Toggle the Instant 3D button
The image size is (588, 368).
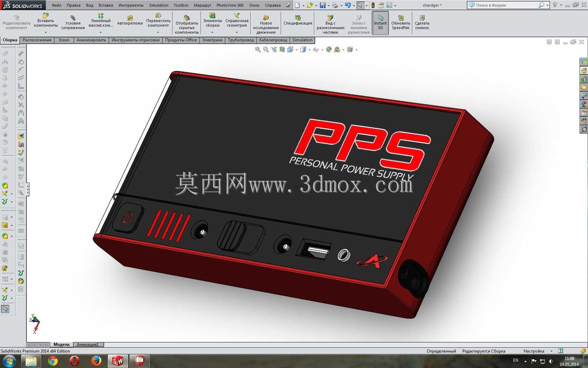pyautogui.click(x=380, y=23)
